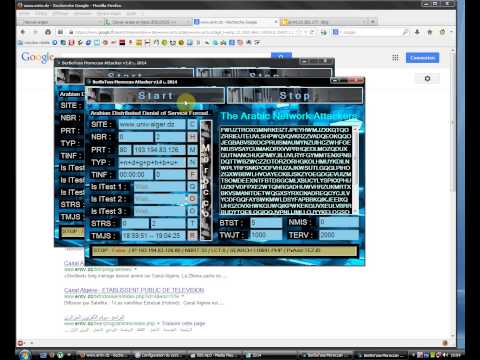Screen dimensions: 480x360
Task: Click the blue Connexion button
Action: 422,58
